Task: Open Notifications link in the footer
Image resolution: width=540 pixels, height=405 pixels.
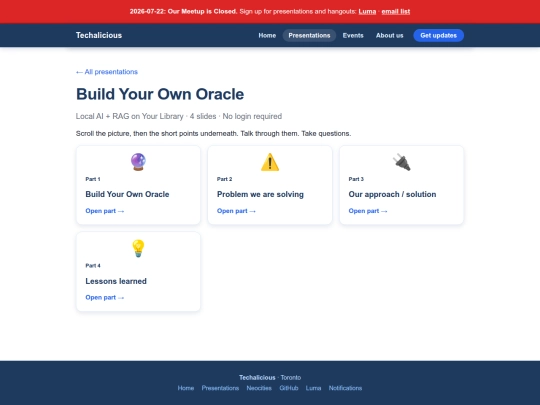Action: (345, 388)
